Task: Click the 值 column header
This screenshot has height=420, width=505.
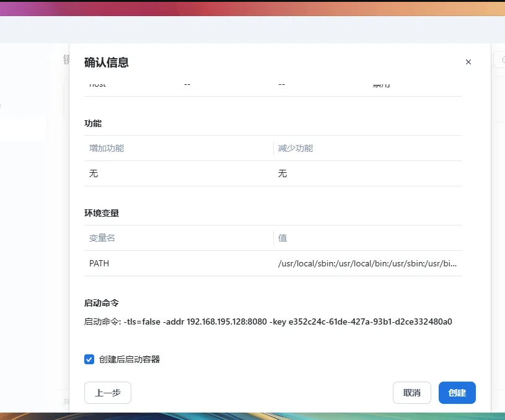Action: tap(283, 238)
